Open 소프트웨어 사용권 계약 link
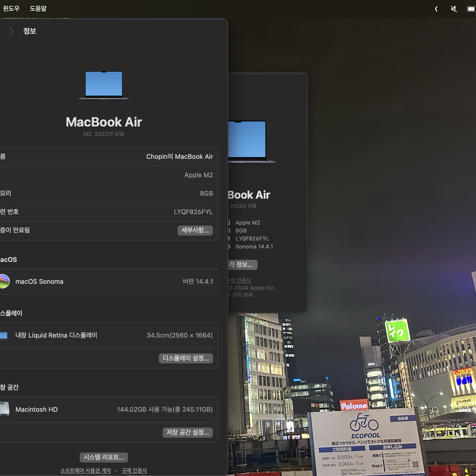The height and width of the screenshot is (476, 476). (86, 470)
